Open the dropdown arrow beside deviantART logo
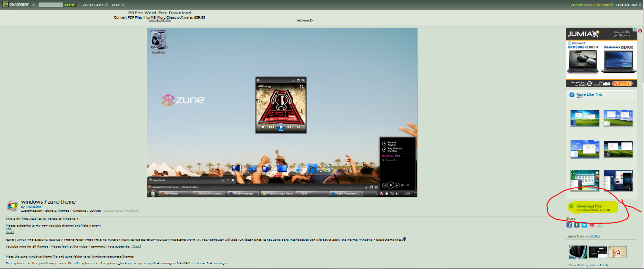 tap(33, 5)
